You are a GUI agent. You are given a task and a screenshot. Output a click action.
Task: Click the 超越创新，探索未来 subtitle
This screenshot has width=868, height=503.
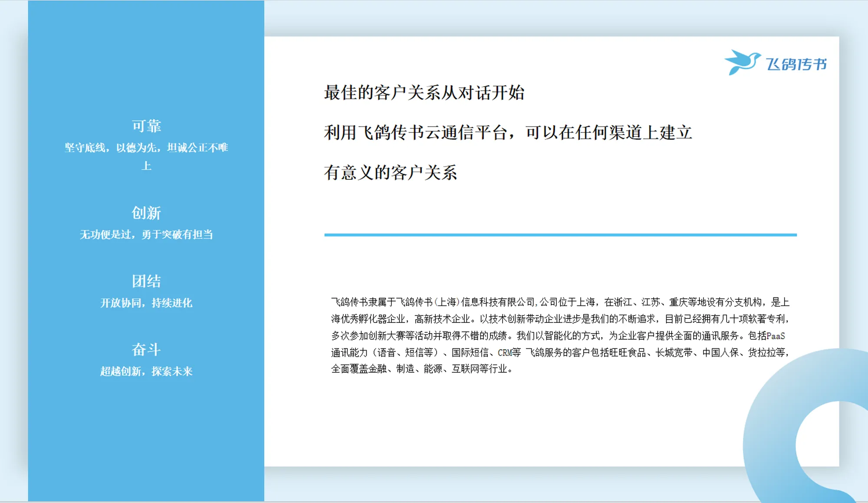point(146,371)
